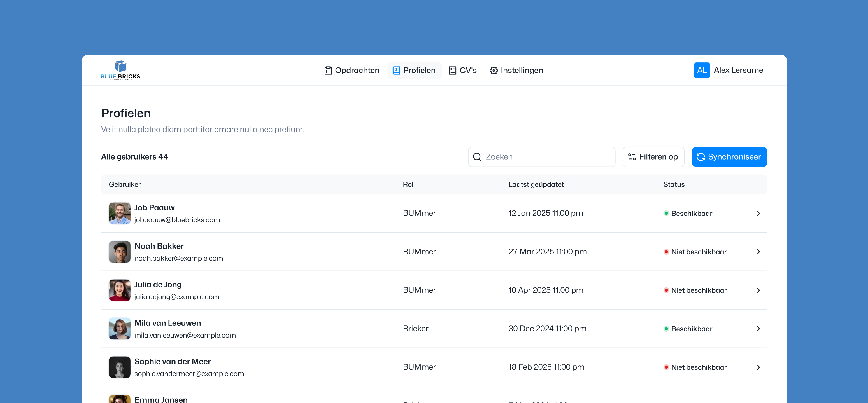Click the Instellingen gear icon
The height and width of the screenshot is (403, 868).
tap(494, 70)
